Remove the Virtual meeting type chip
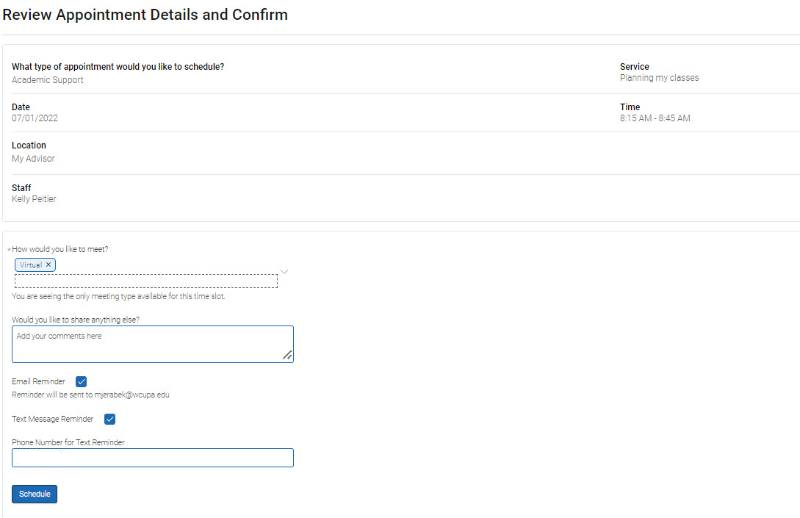800x518 pixels. click(x=48, y=264)
